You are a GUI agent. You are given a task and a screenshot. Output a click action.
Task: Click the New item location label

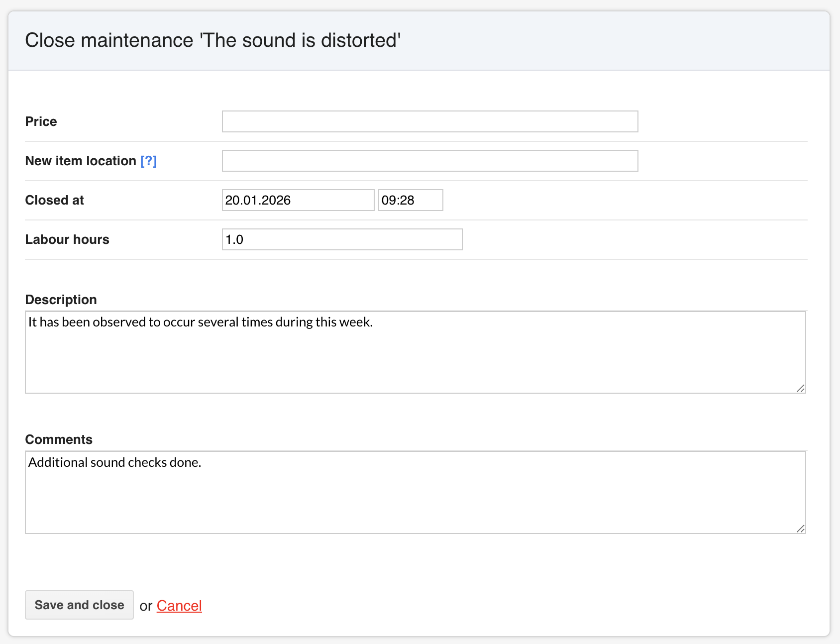tap(81, 161)
